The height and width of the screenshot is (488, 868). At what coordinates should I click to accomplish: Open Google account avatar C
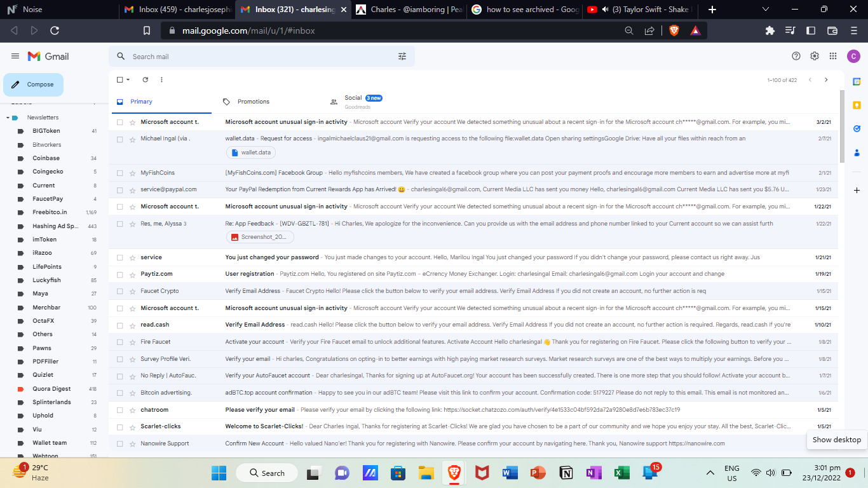pyautogui.click(x=853, y=56)
